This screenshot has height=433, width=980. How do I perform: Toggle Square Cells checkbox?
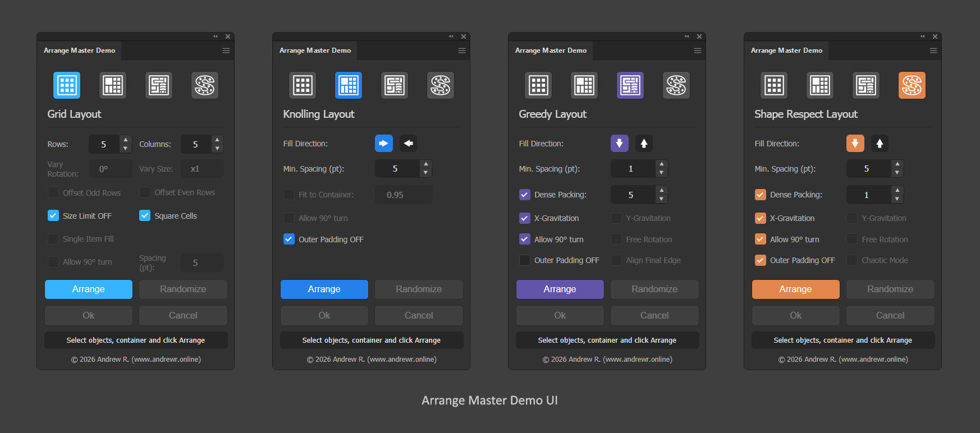coord(145,215)
